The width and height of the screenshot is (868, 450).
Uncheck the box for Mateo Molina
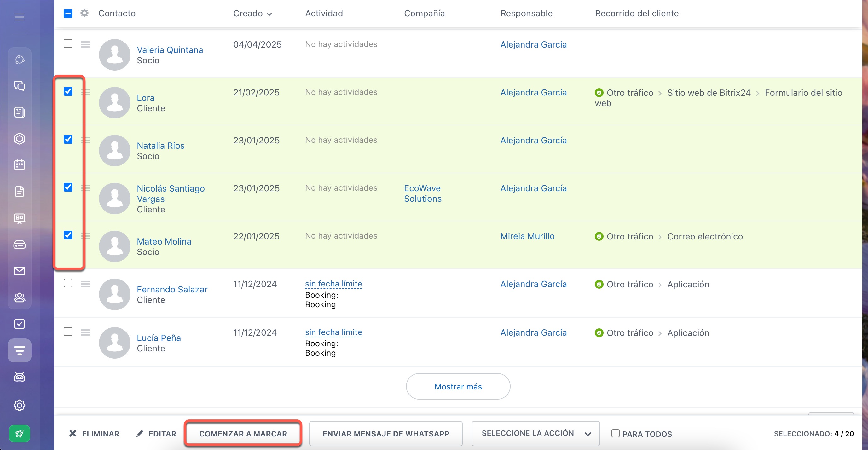click(x=68, y=235)
